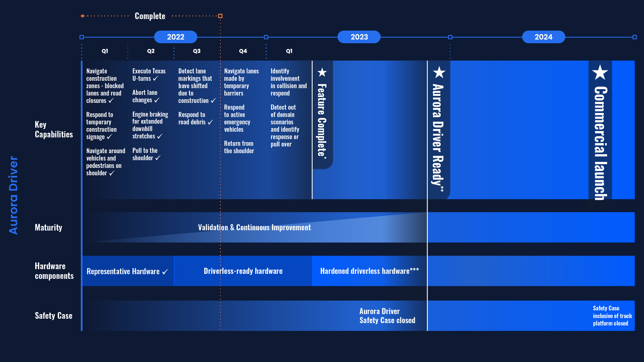Click Respond to active emergency vehicles text
Screen dimensions: 644x362
(237, 118)
